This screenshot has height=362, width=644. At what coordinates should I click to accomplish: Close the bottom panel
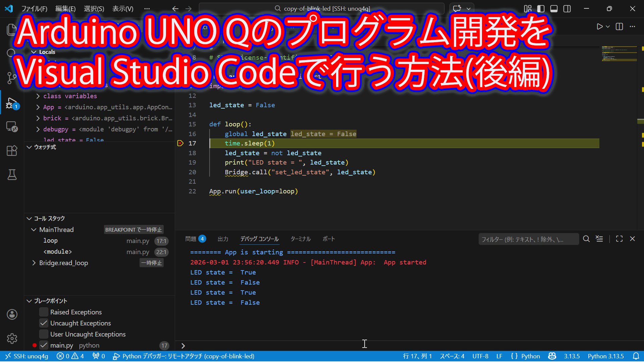(x=632, y=239)
